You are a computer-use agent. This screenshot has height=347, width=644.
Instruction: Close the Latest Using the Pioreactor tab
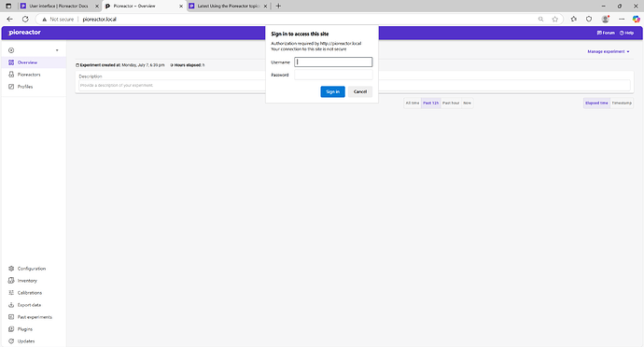pyautogui.click(x=265, y=7)
